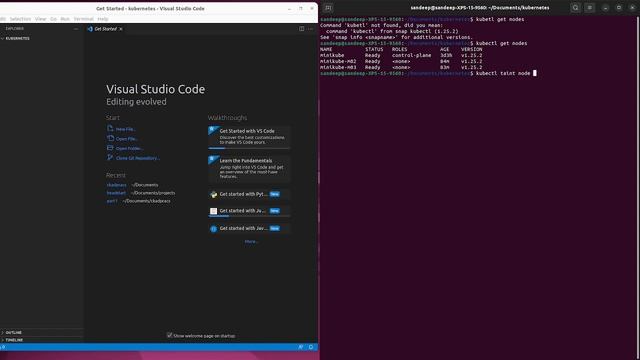Click the new tab icon in terminal header
The height and width of the screenshot is (360, 640).
point(328,8)
